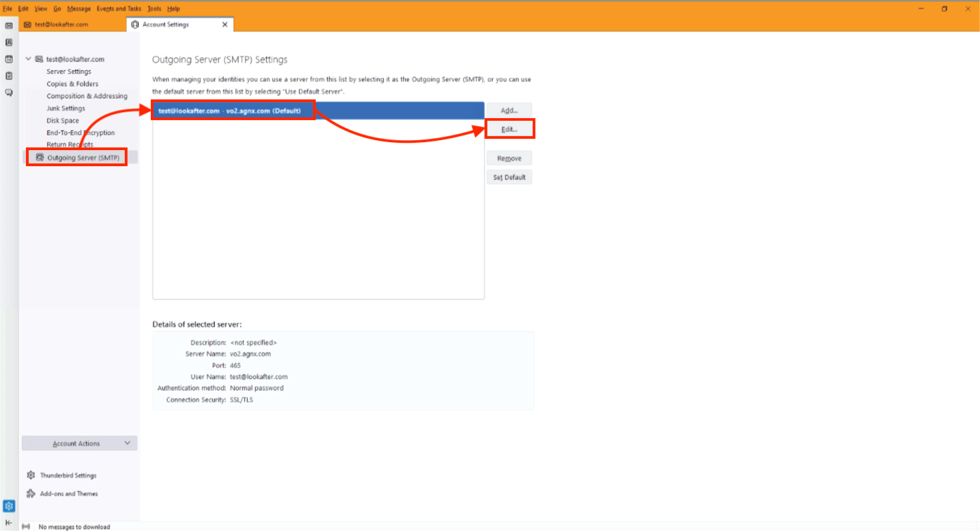Select the vo2.agnx.com (Default) server entry
This screenshot has height=531, width=980.
point(234,111)
